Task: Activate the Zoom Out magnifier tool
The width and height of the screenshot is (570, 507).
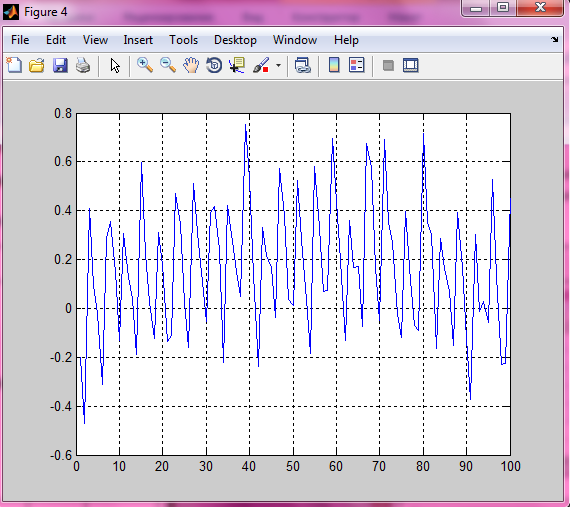Action: [x=168, y=65]
